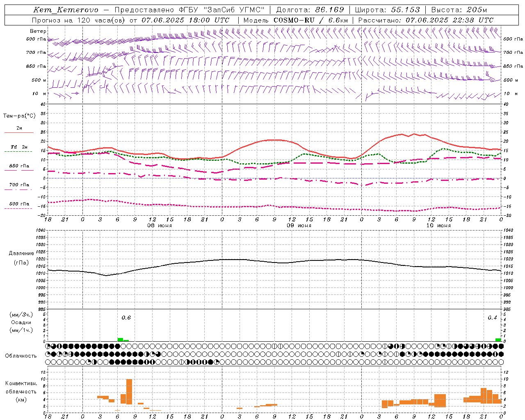Image resolution: width=525 pixels, height=420 pixels.
Task: Click the "08 июня" date label
Action: tap(159, 226)
